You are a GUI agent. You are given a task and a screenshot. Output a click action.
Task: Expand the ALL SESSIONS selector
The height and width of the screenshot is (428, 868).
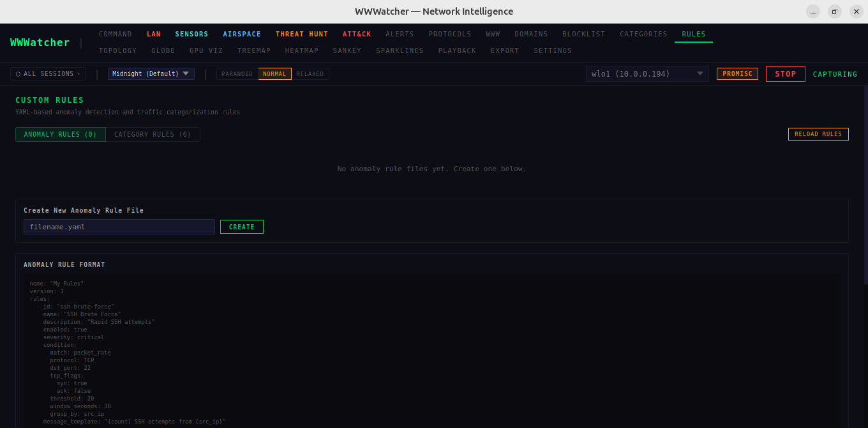click(x=48, y=74)
